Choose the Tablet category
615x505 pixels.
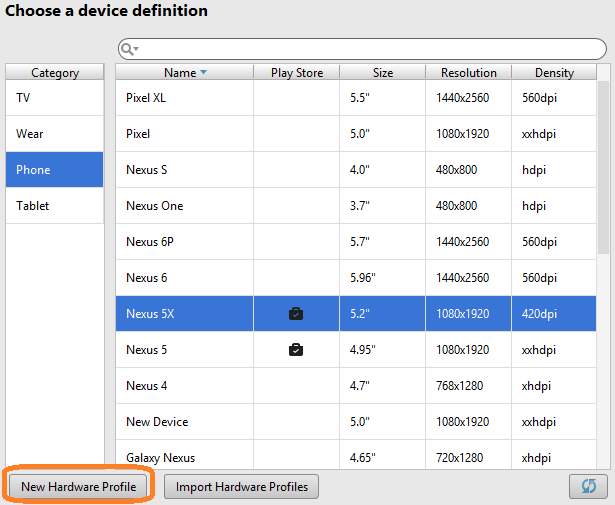55,206
